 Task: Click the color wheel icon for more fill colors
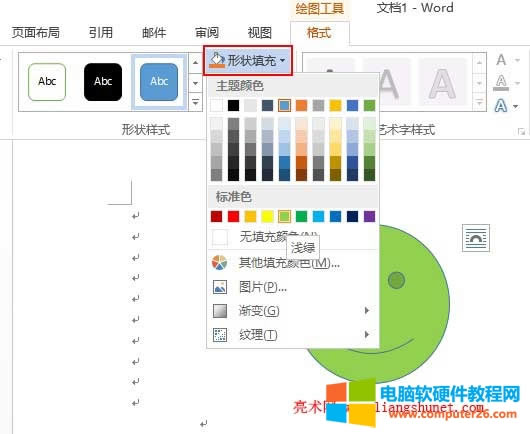[x=219, y=263]
